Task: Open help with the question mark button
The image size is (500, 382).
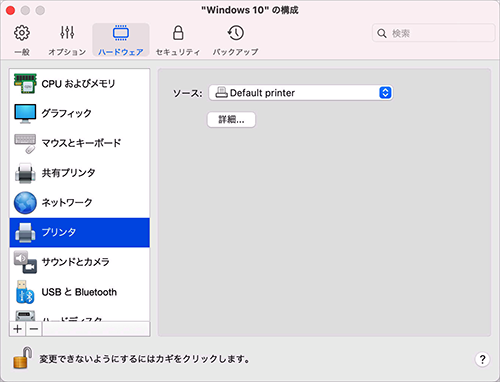Action: point(482,359)
